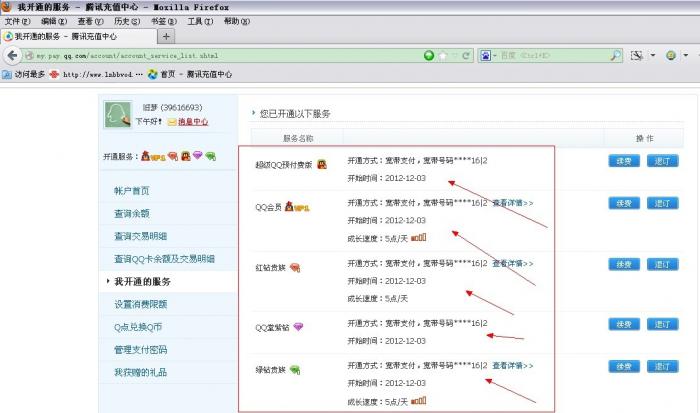
Task: Open 查看详情 link in 红钻贵族 row
Action: tap(512, 264)
